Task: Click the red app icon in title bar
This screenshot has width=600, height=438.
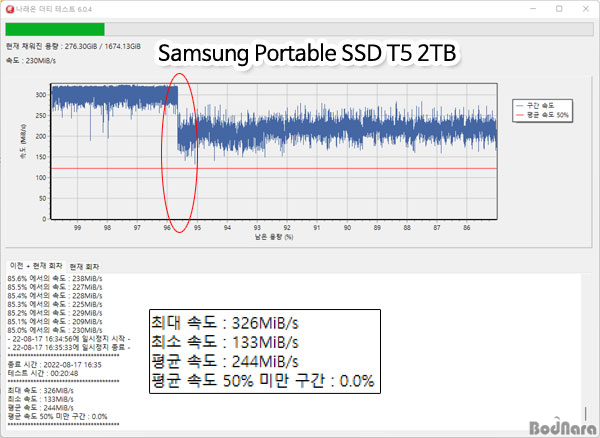Action: click(10, 9)
